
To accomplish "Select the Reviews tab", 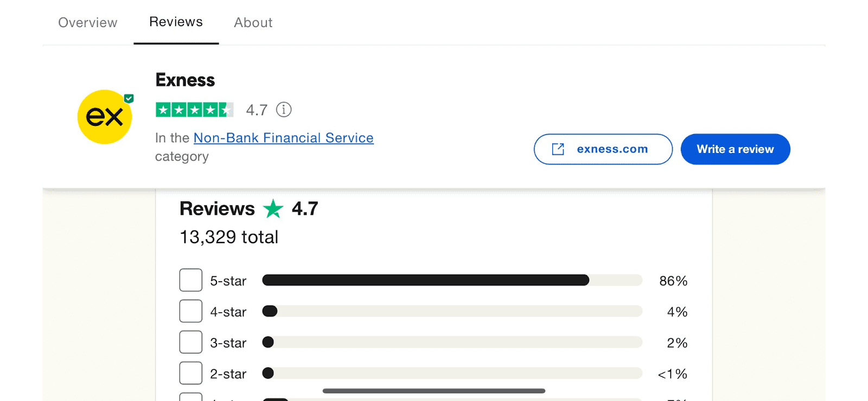I will click(175, 22).
